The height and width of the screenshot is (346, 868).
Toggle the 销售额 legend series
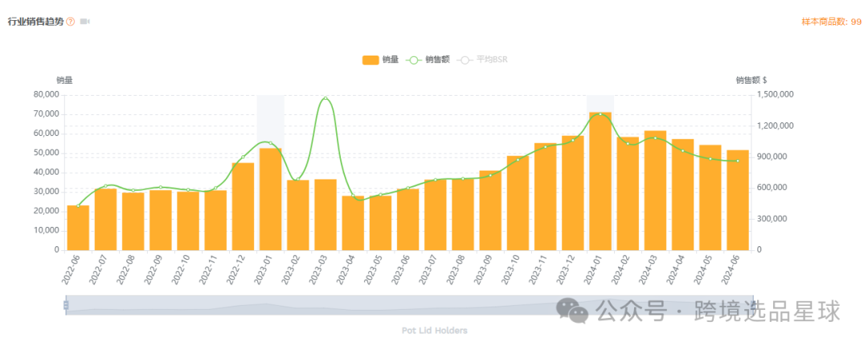point(428,60)
